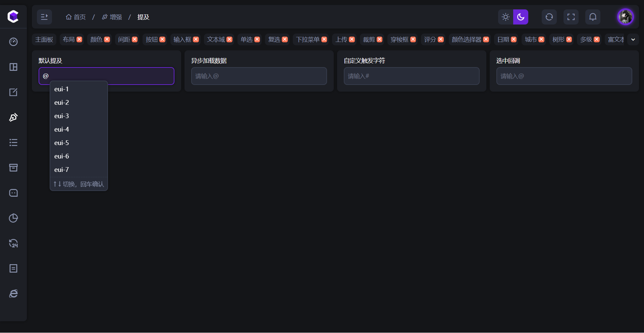
Task: Select eui-4 from mention list
Action: tap(79, 129)
